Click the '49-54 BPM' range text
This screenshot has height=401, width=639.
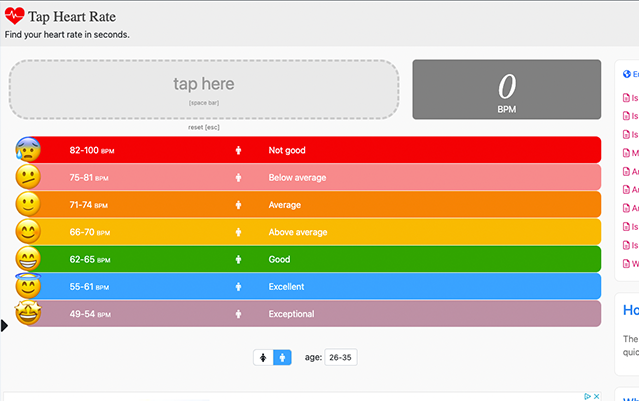click(x=90, y=314)
